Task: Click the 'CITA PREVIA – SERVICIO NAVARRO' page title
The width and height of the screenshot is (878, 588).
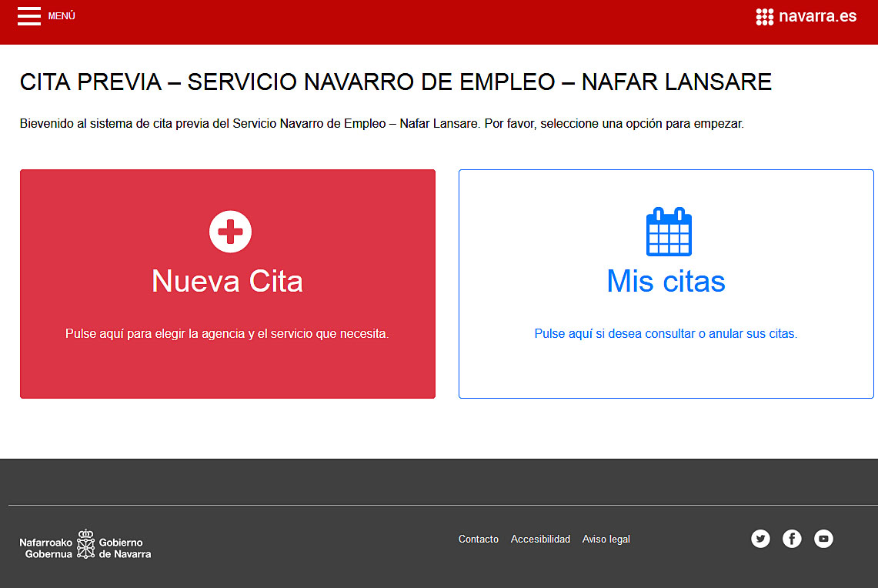Action: tap(396, 82)
